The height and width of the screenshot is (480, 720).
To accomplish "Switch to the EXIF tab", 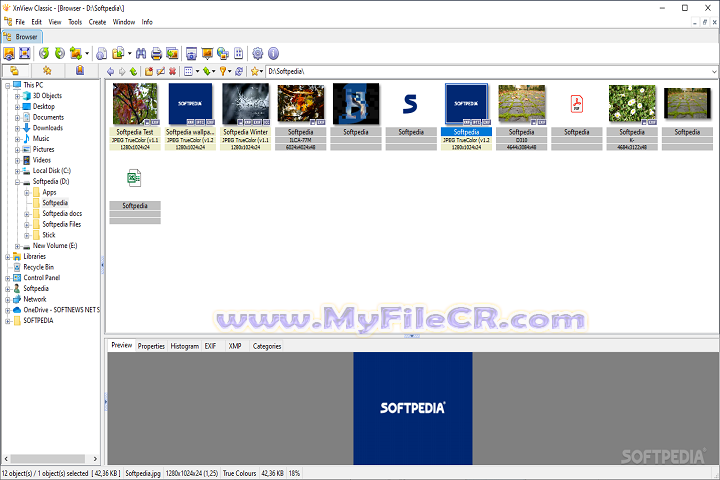I will (210, 346).
